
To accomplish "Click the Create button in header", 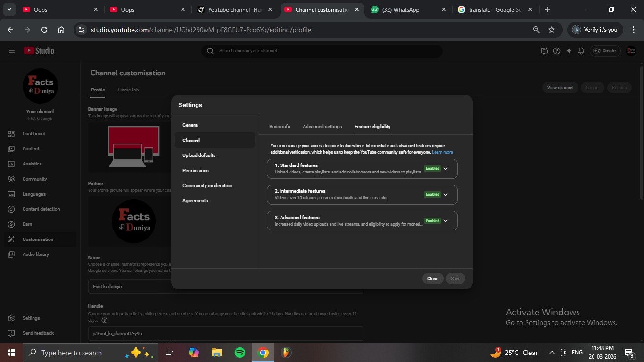I will [x=604, y=51].
